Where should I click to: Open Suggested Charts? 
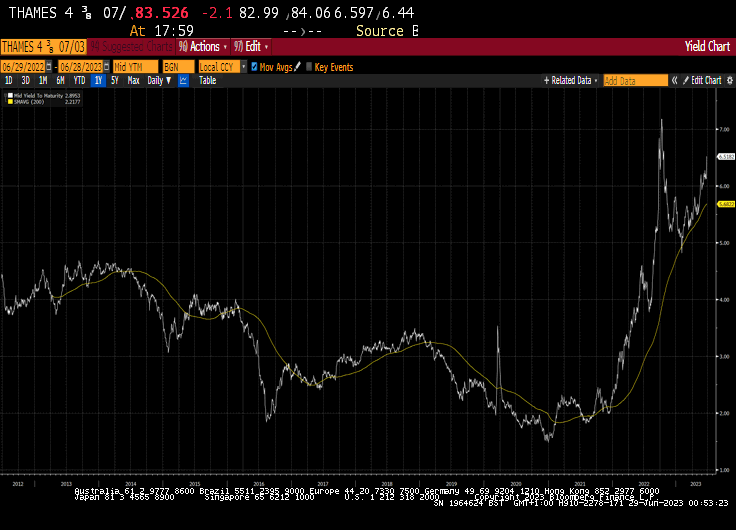tap(131, 47)
